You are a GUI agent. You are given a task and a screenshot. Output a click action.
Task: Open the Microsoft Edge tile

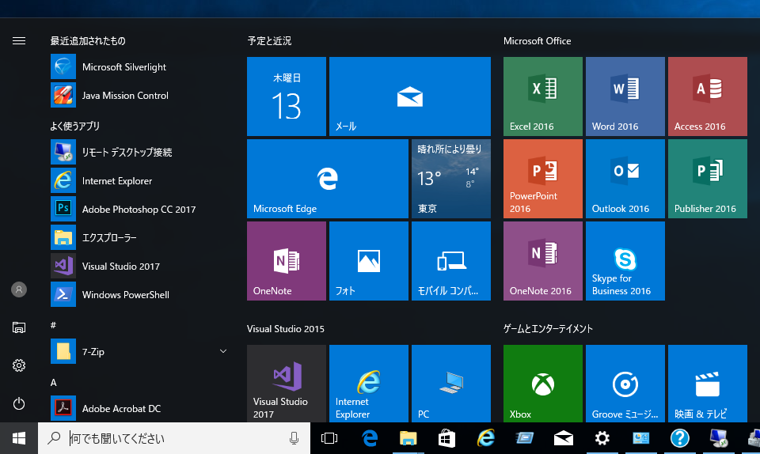[x=327, y=178]
